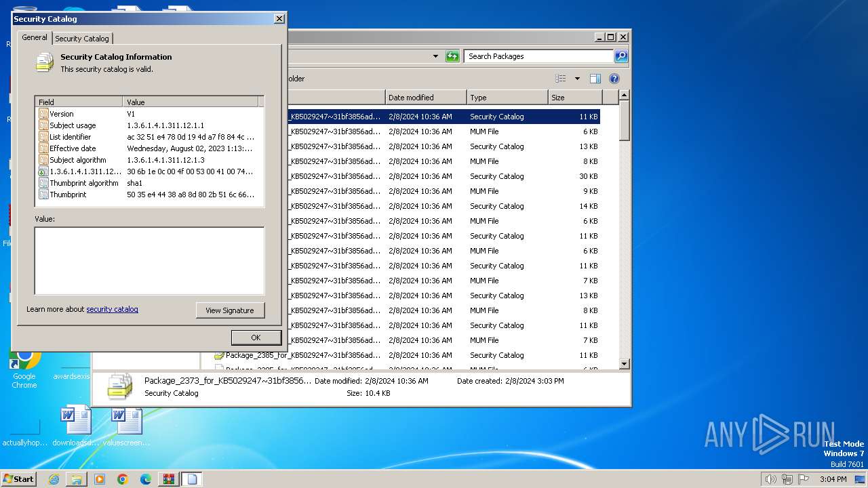868x488 pixels.
Task: Click the file list scrollbar down arrow
Action: click(625, 365)
